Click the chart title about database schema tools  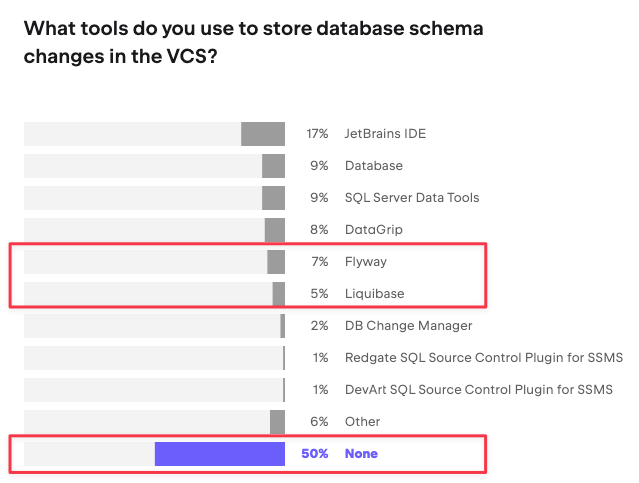pos(253,43)
